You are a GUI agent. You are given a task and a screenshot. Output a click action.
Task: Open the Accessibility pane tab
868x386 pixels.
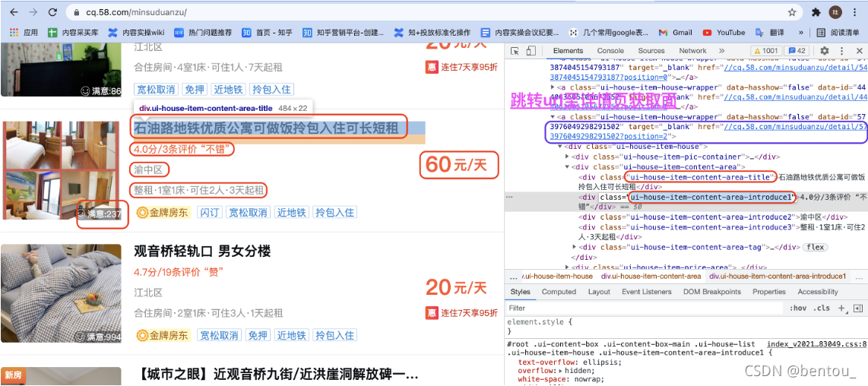point(818,292)
